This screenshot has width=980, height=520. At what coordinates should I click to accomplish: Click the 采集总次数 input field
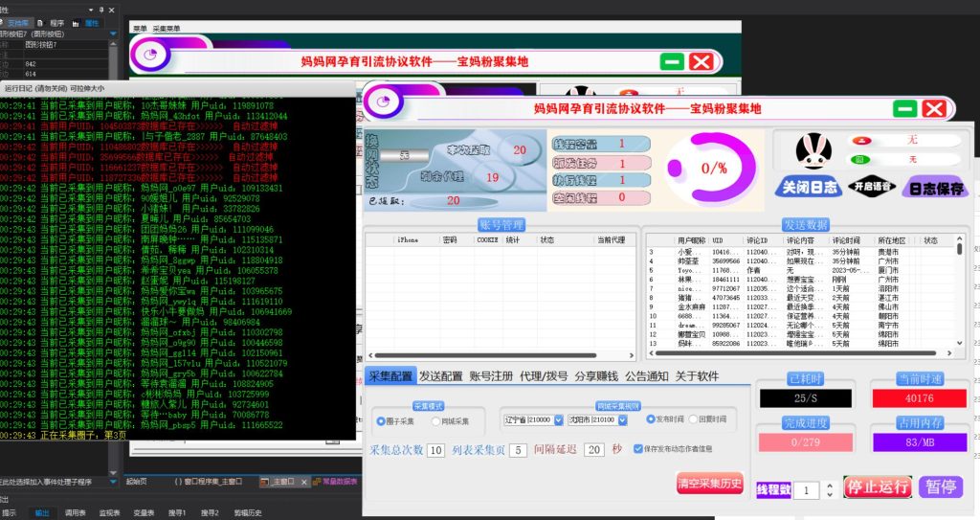click(435, 449)
